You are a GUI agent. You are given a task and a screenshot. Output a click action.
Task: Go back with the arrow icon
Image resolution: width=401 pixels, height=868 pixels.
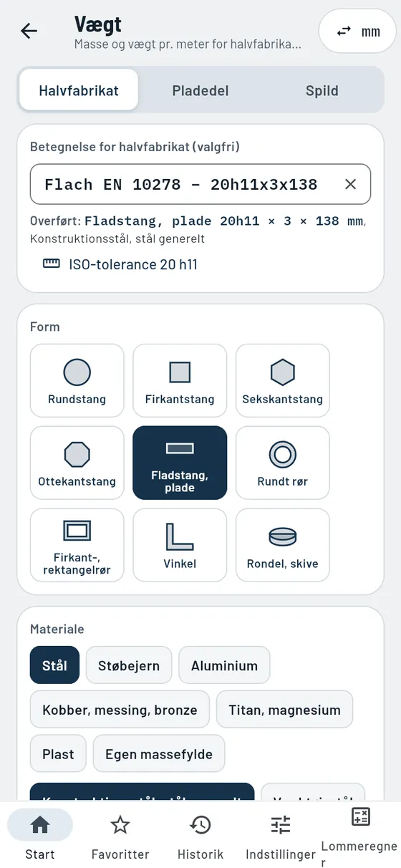pos(29,31)
